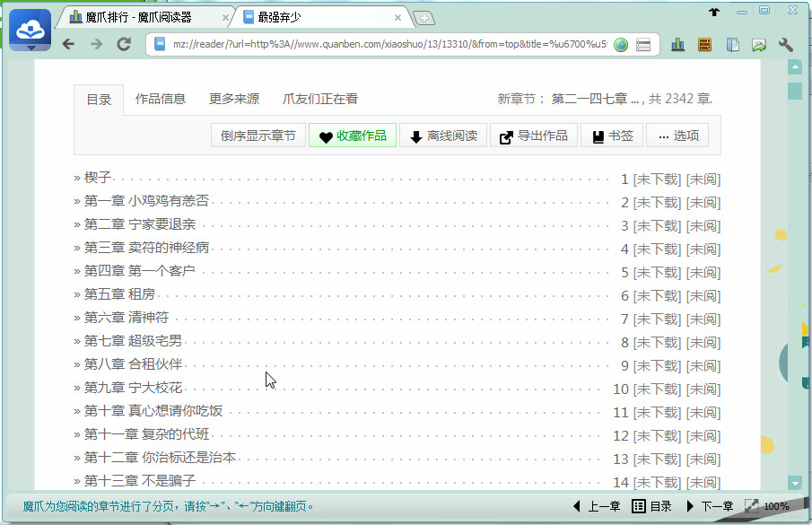812x525 pixels.
Task: Open the bookshelf icon in the toolbar
Action: point(704,43)
